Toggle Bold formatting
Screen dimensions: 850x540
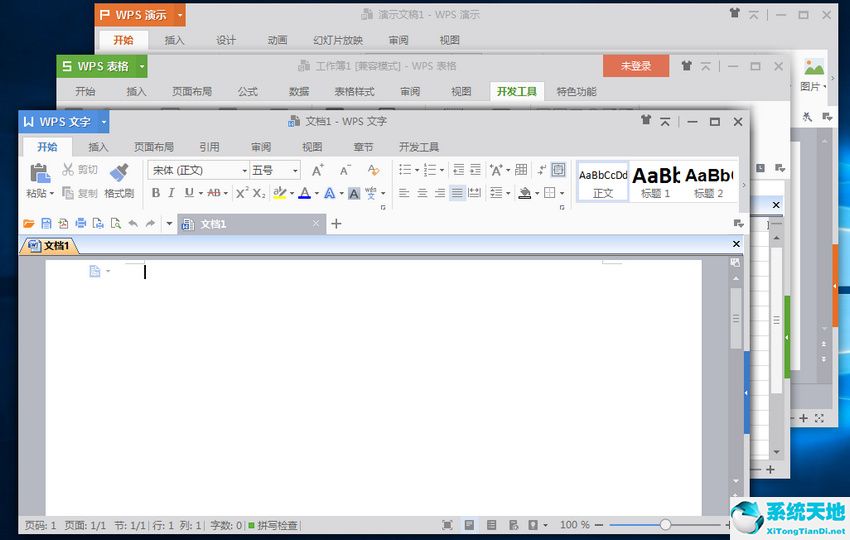point(156,193)
